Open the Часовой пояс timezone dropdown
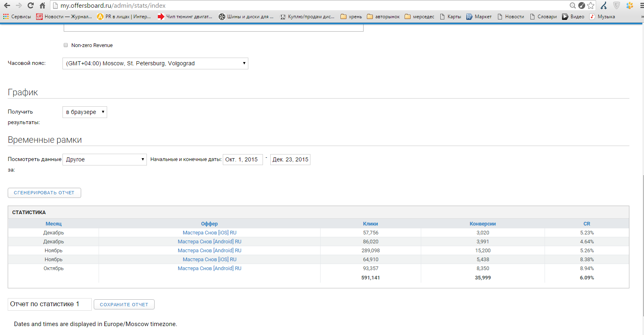Viewport: 644px width, 335px height. (155, 64)
